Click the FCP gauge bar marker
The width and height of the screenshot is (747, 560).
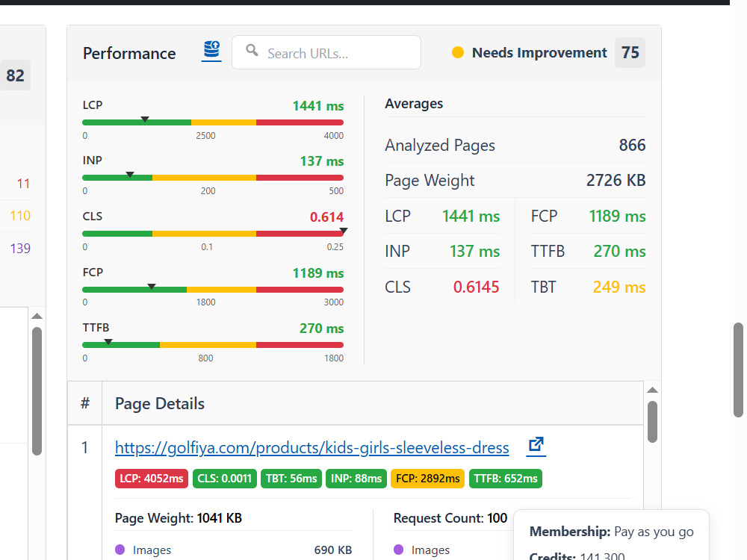(152, 286)
